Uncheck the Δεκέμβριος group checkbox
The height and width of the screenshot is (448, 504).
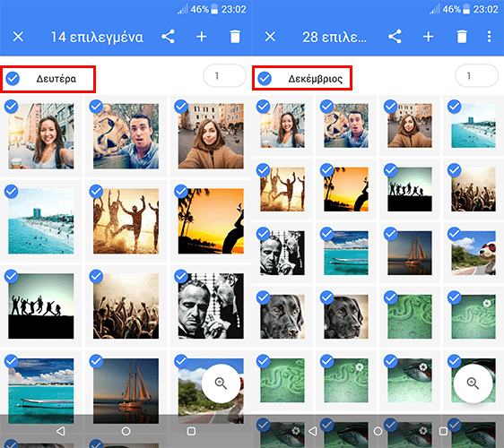(265, 78)
